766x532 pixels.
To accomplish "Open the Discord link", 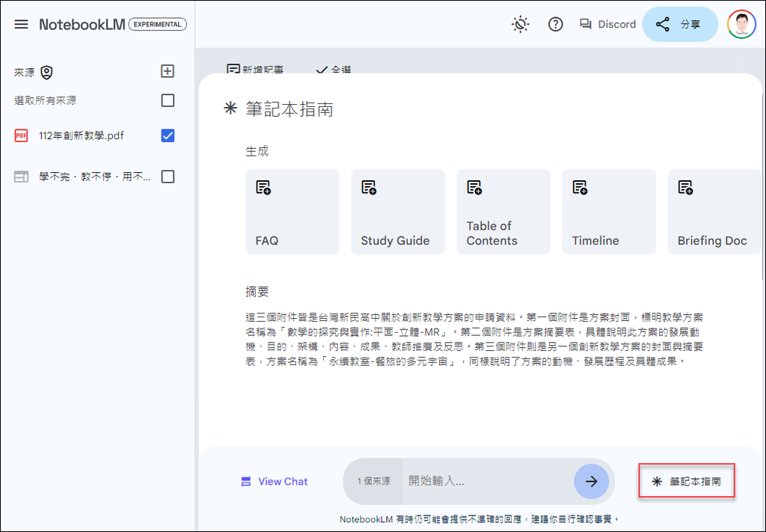I will click(607, 24).
